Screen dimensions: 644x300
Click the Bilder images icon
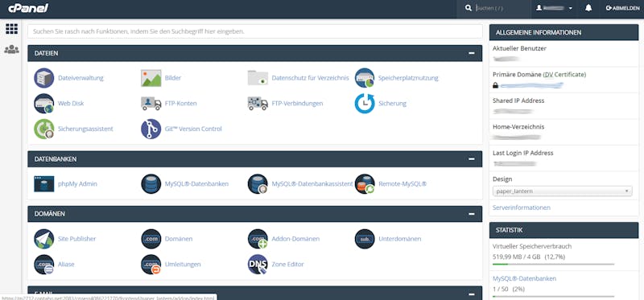click(151, 78)
